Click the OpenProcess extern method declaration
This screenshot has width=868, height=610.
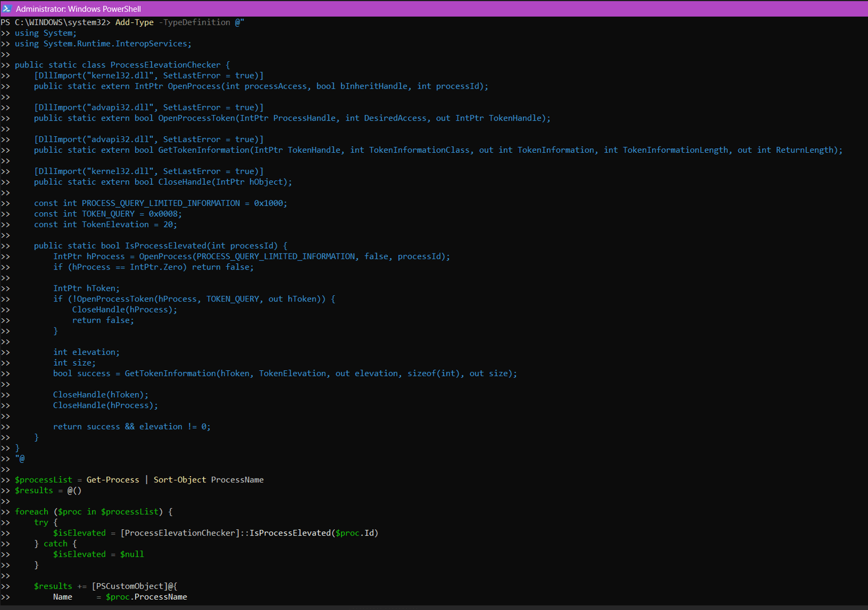(x=194, y=86)
